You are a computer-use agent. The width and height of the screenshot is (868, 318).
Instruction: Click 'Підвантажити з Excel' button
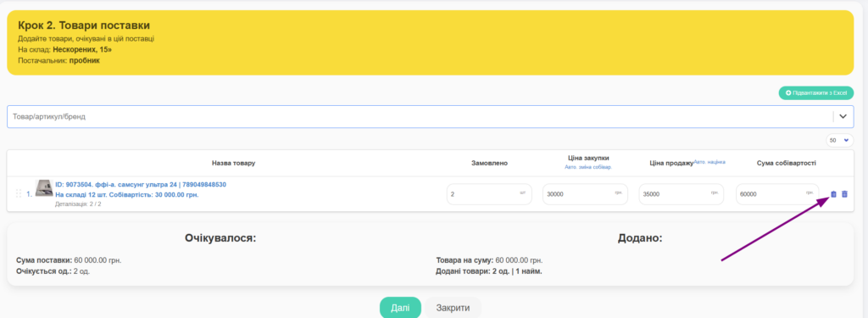[x=816, y=93]
